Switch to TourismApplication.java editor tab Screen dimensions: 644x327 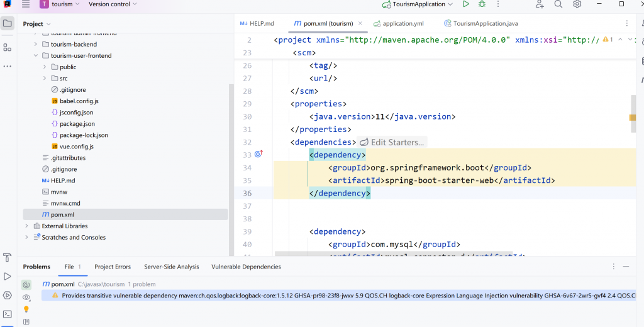click(481, 23)
